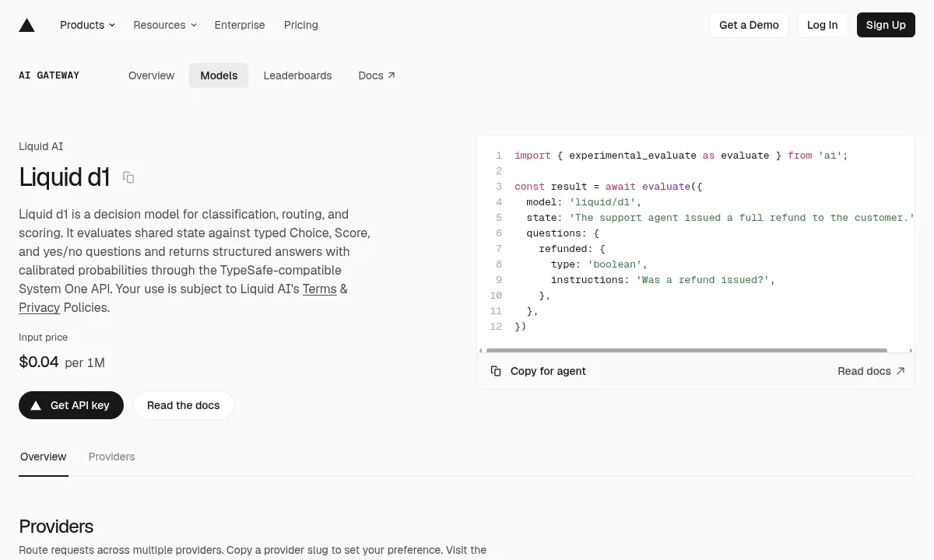This screenshot has height=560, width=934.
Task: Select the Models nav tab
Action: [219, 75]
